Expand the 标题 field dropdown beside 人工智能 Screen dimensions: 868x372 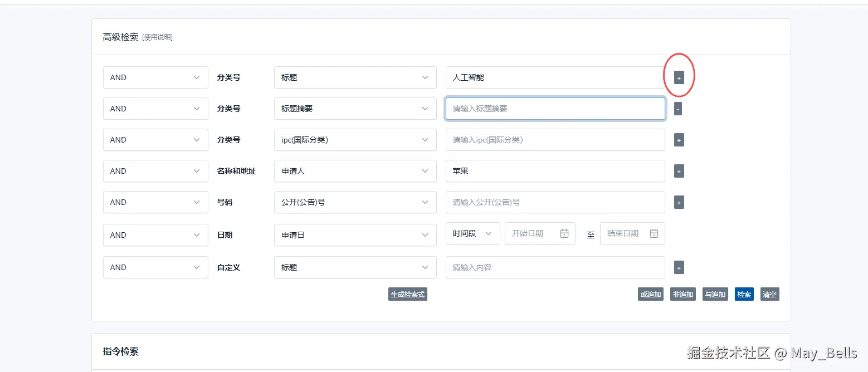coord(355,77)
